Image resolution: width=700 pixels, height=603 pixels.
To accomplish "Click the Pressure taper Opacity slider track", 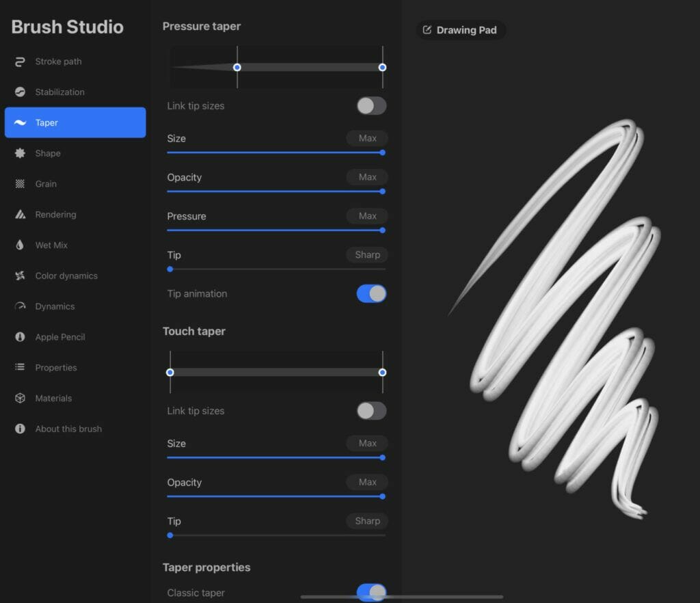I will coord(276,191).
